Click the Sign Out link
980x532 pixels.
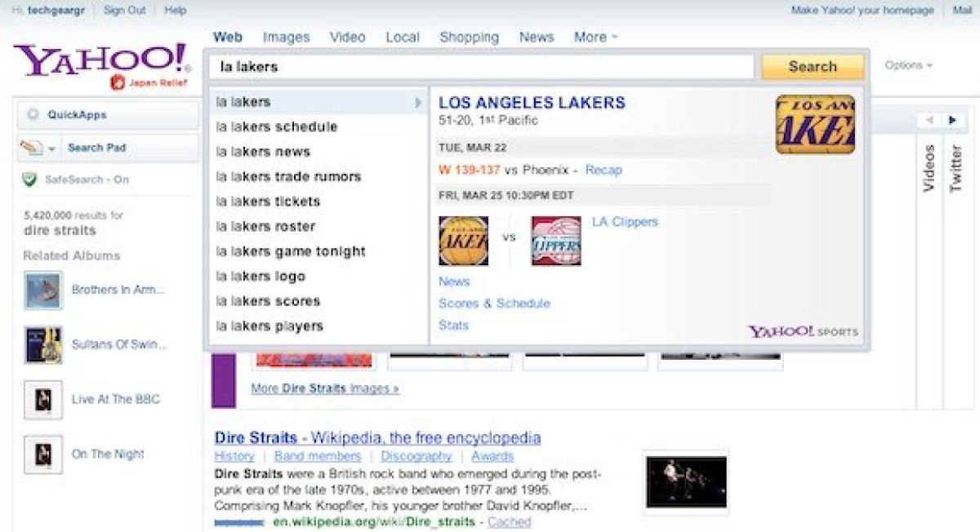coord(125,10)
